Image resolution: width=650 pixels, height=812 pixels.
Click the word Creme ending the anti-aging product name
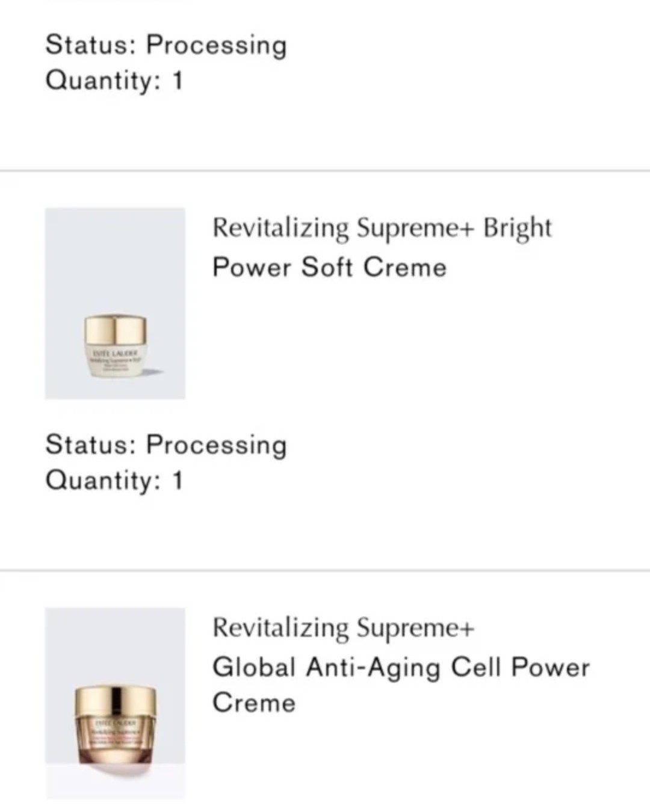point(254,703)
